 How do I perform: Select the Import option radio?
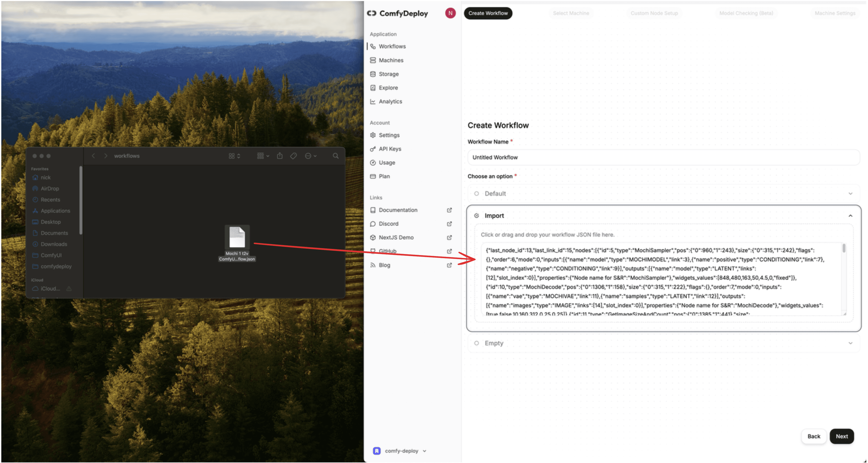(x=477, y=215)
